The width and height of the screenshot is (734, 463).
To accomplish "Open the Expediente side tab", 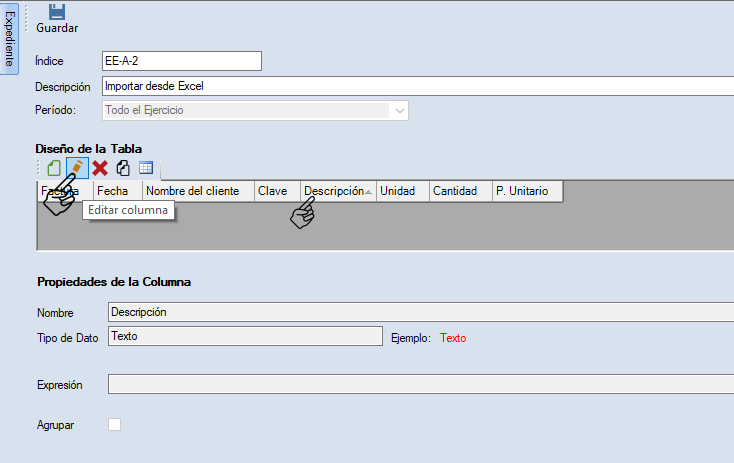I will point(10,39).
